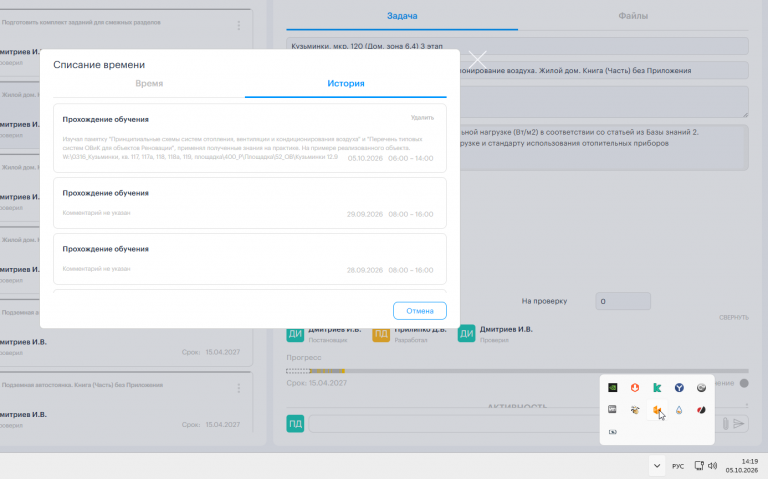Click the task Прогресс bar

click(x=517, y=371)
